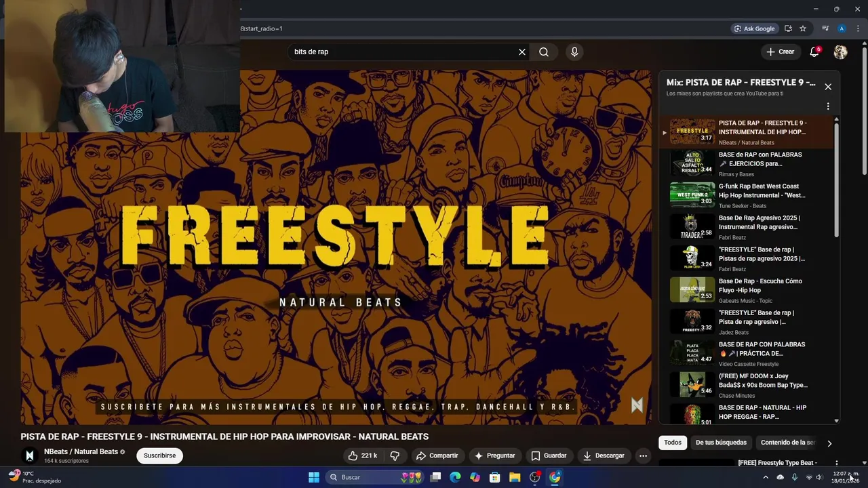Close the Mix playlist panel

tap(828, 87)
